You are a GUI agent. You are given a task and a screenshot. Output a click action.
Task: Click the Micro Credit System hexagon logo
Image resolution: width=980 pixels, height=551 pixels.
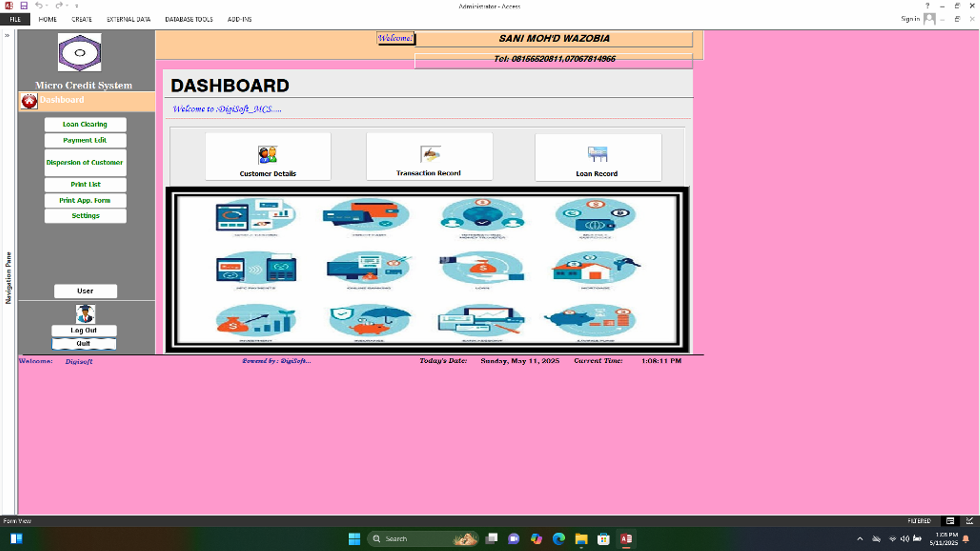click(x=80, y=53)
